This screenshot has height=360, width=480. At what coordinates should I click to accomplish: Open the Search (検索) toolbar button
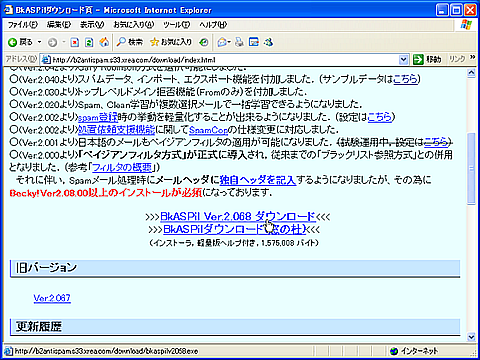(x=130, y=42)
